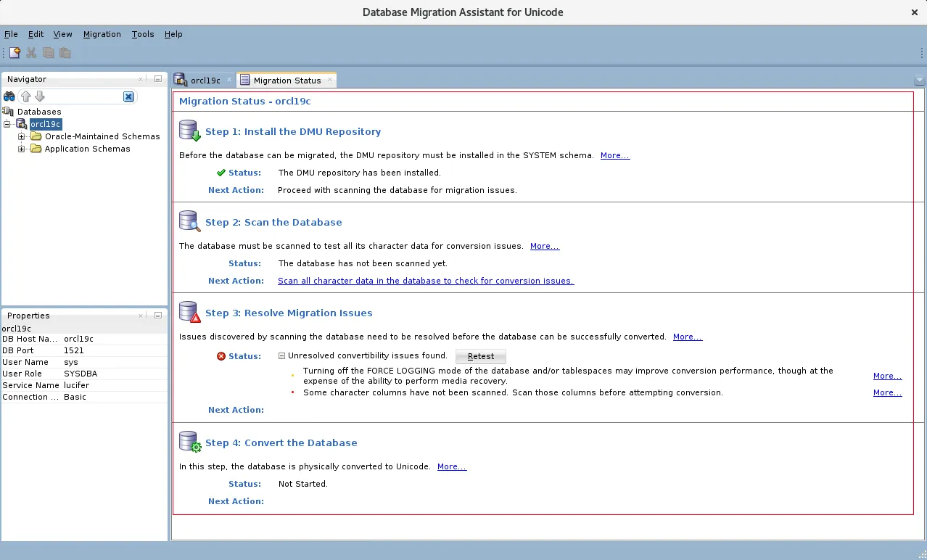
Task: Expand the Oracle-Maintained Schemas node
Action: pos(21,136)
